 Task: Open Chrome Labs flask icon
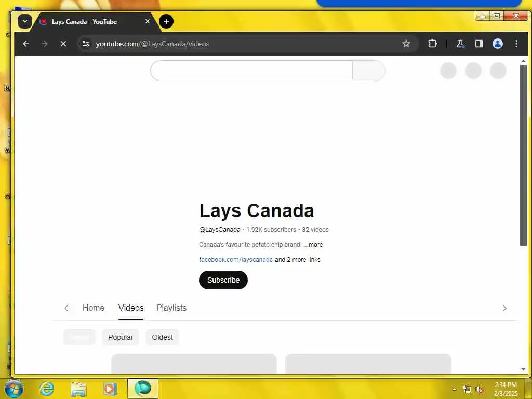coord(460,44)
